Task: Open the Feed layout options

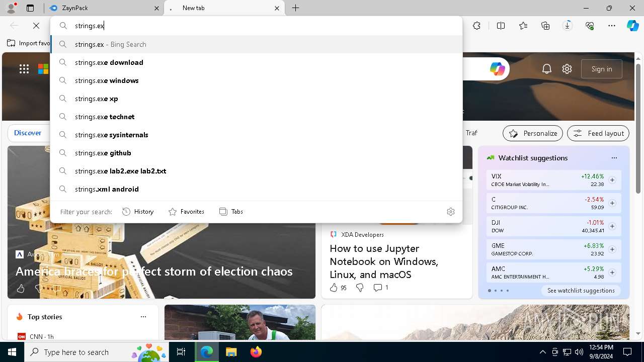Action: click(x=598, y=133)
